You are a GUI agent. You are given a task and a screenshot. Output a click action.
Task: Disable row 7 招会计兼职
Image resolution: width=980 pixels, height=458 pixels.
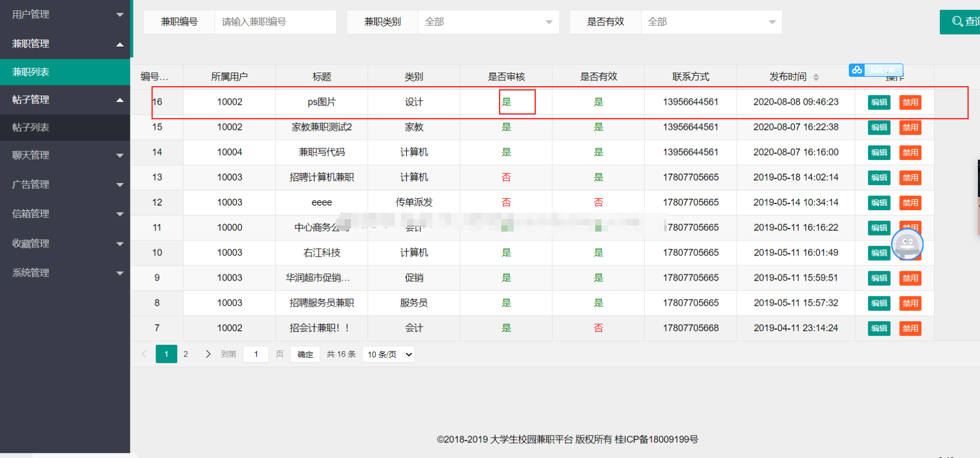(x=910, y=328)
